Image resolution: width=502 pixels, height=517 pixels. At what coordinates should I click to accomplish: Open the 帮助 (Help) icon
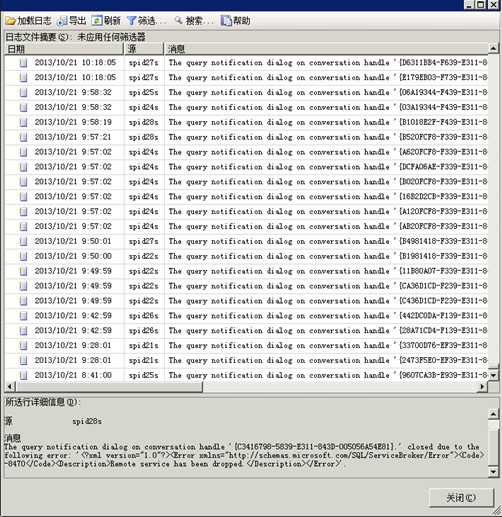point(226,21)
